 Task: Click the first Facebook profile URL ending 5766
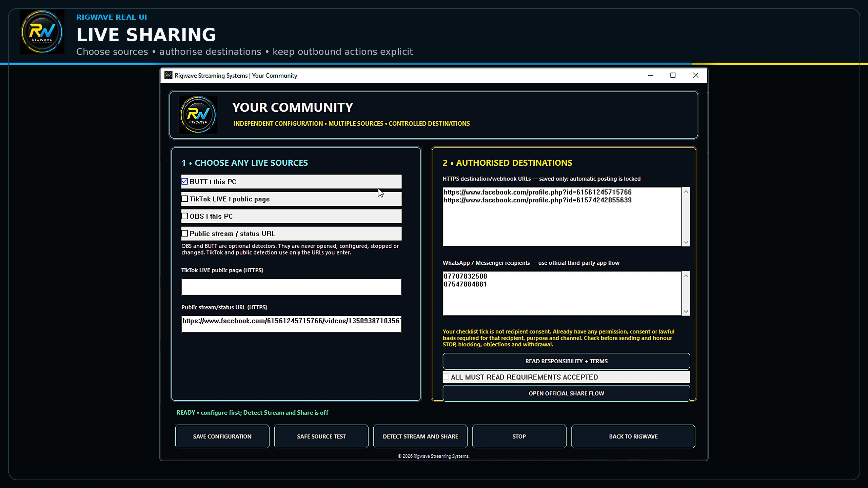(538, 192)
